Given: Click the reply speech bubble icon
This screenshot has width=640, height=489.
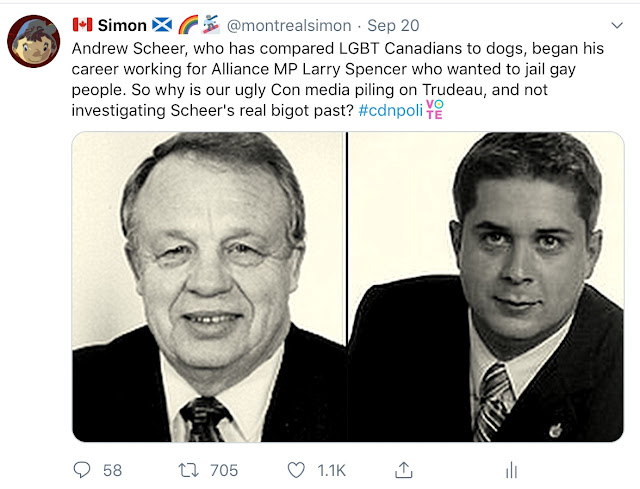Looking at the screenshot, I should tap(84, 469).
